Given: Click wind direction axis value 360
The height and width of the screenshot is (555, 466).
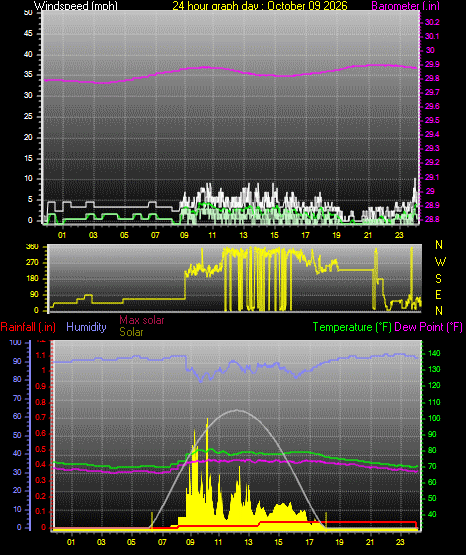Looking at the screenshot, I should 32,247.
